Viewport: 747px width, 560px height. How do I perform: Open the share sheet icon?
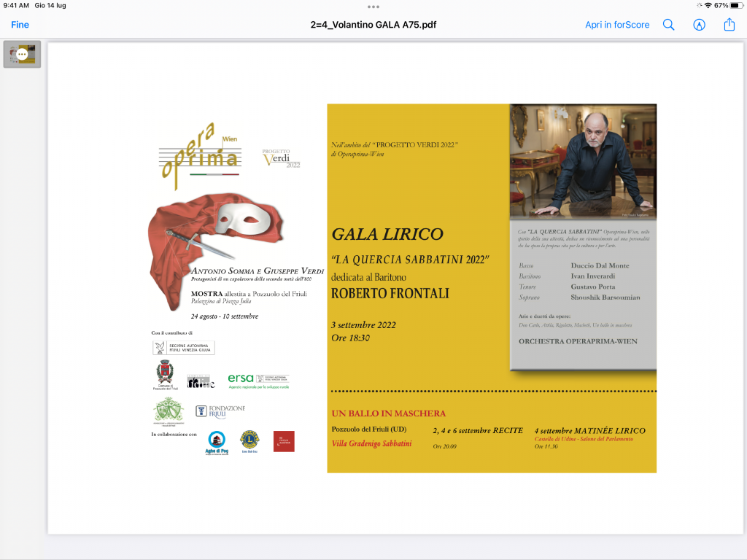click(x=729, y=24)
